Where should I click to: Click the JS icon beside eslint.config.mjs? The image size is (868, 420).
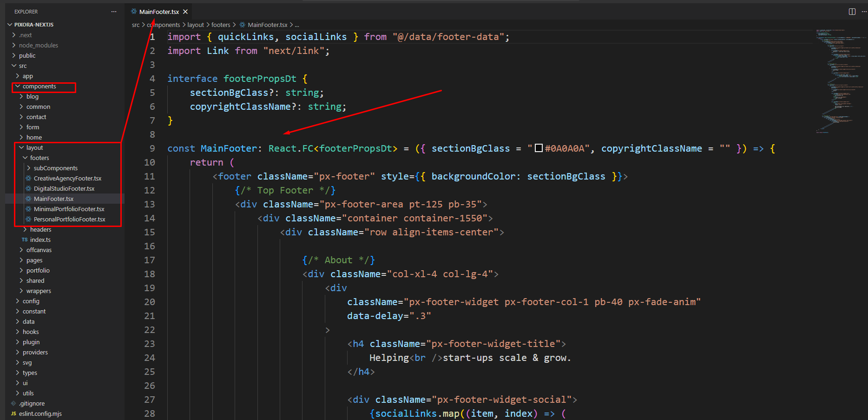pos(13,414)
